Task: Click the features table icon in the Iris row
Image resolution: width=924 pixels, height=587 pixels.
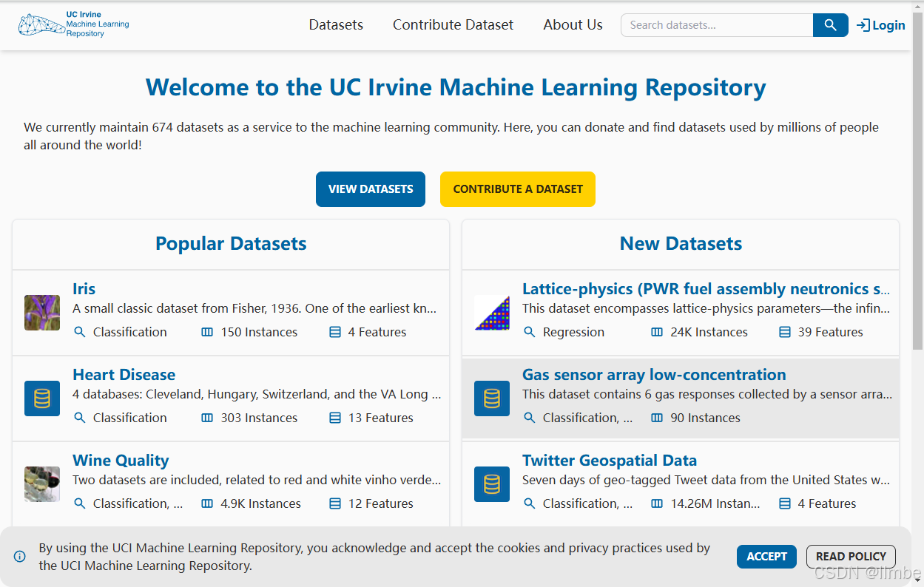Action: click(x=335, y=332)
